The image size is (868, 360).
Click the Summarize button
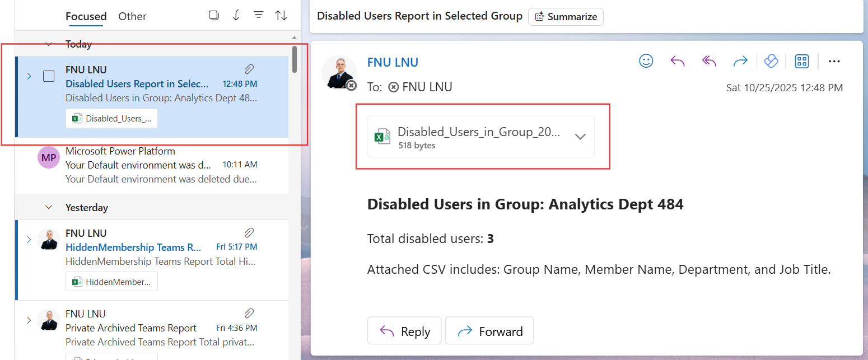(566, 17)
